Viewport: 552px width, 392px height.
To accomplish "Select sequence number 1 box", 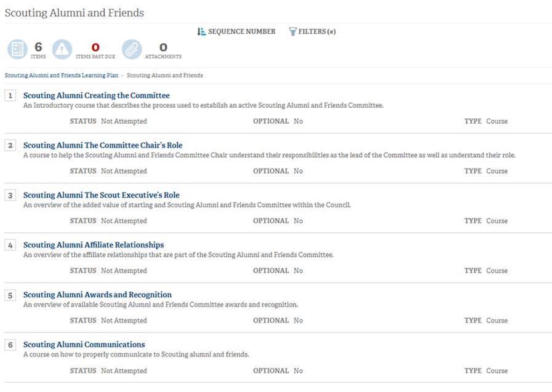I will (10, 95).
